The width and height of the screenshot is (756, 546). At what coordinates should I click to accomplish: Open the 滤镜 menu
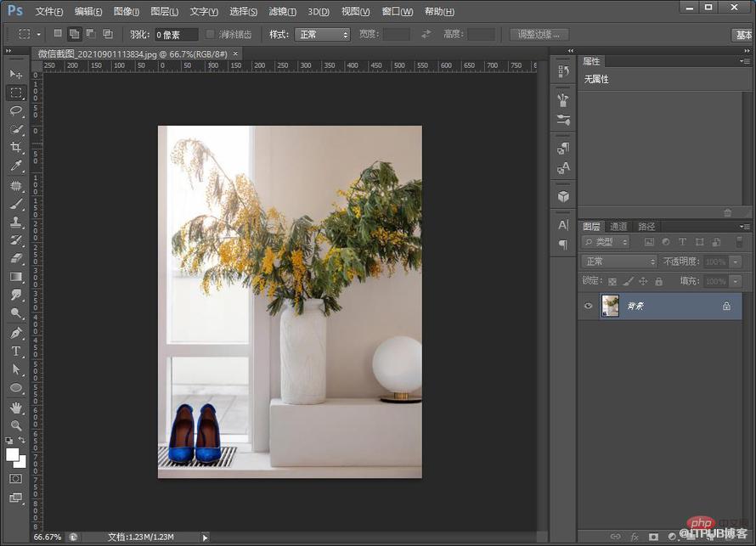pyautogui.click(x=283, y=12)
